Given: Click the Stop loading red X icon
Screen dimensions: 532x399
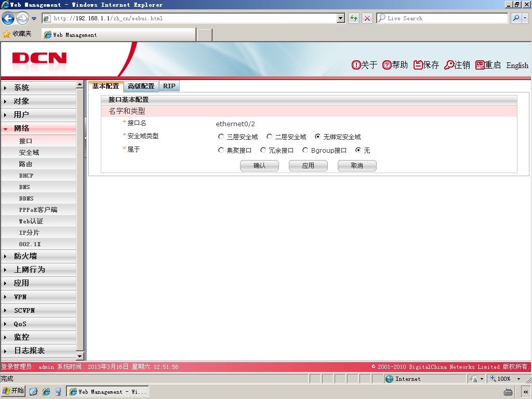Looking at the screenshot, I should click(367, 18).
